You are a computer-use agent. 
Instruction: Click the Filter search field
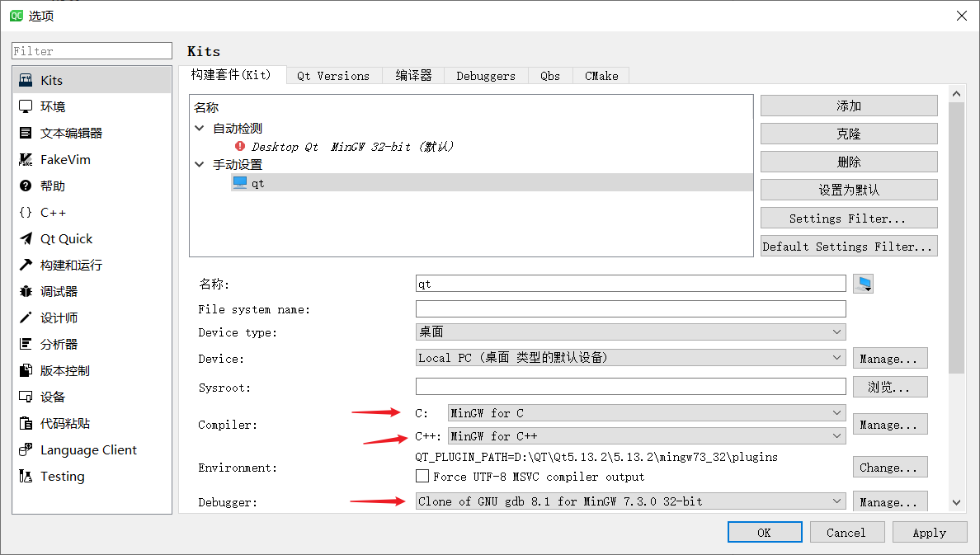click(x=92, y=50)
